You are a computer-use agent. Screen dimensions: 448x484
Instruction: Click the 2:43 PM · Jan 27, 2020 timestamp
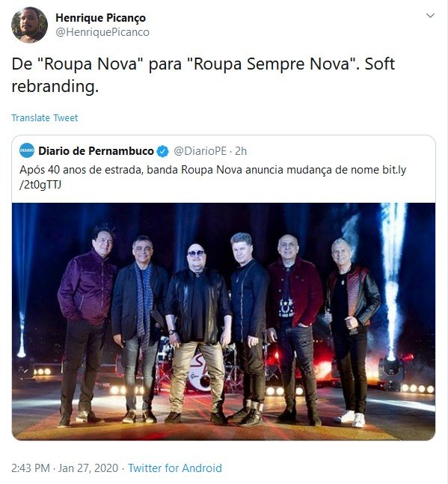click(x=65, y=468)
